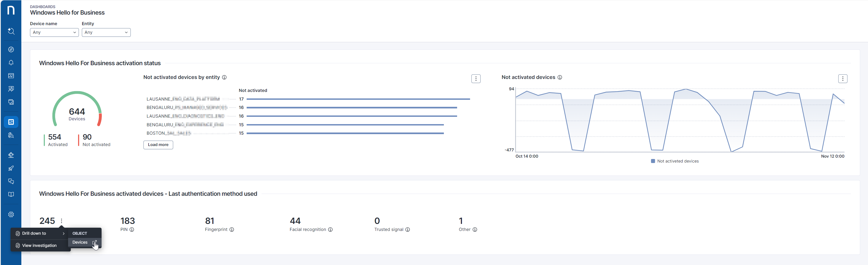
Task: Open the rocket icon in sidebar
Action: 11,168
